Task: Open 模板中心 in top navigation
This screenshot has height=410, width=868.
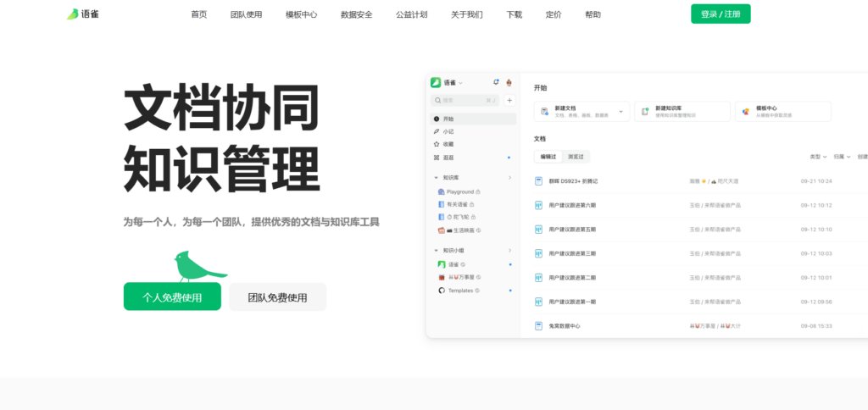Action: 301,14
